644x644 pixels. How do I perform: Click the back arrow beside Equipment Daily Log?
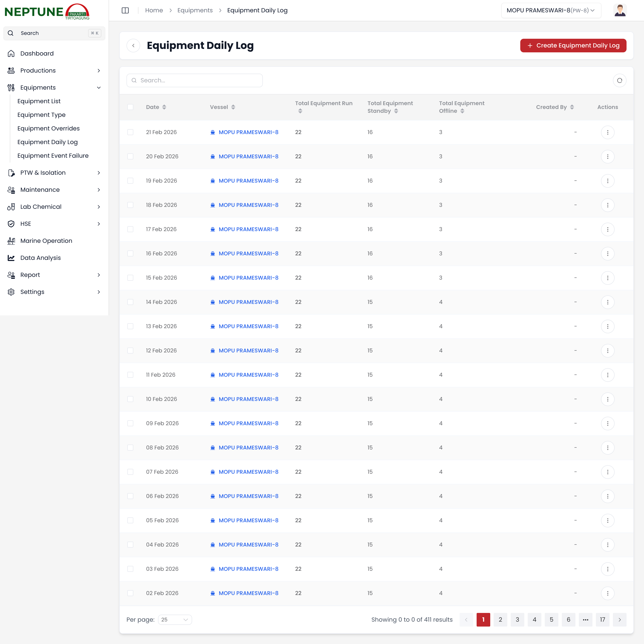click(133, 46)
